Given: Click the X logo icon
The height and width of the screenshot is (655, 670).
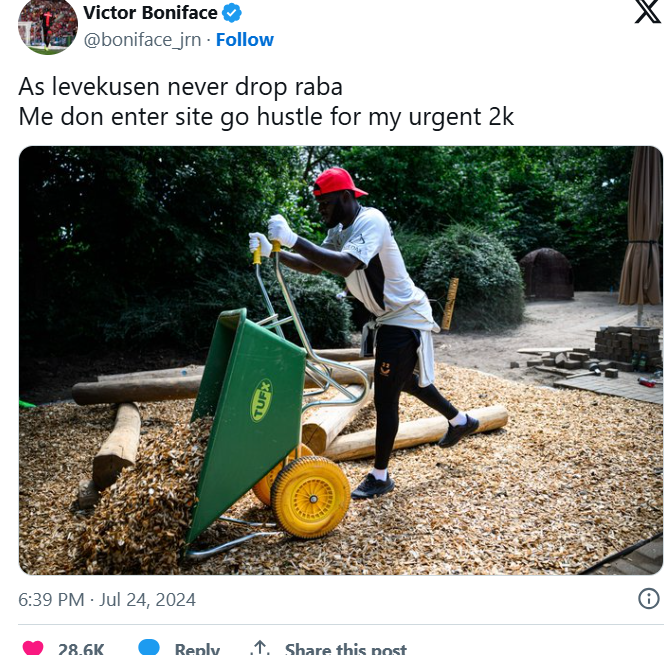Looking at the screenshot, I should click(x=647, y=11).
